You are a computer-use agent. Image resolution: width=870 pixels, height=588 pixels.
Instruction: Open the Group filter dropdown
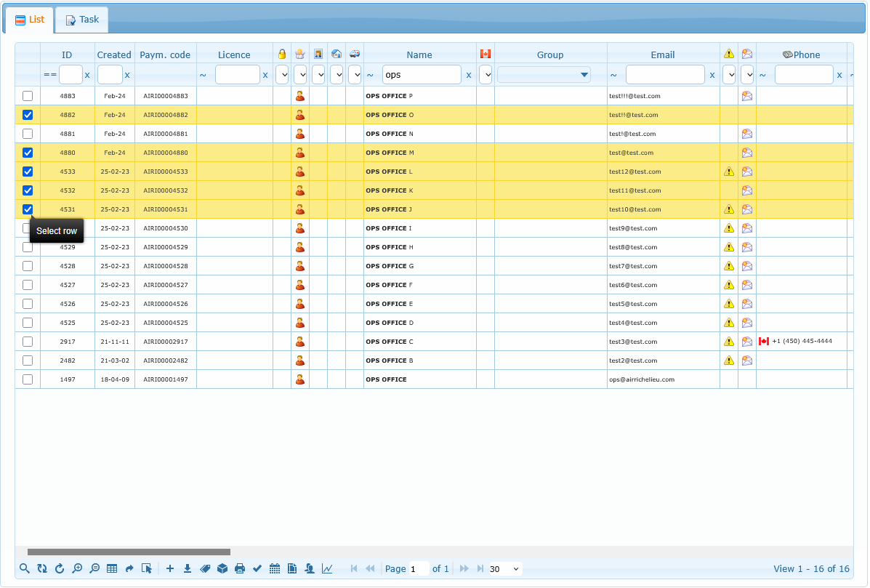(x=544, y=75)
